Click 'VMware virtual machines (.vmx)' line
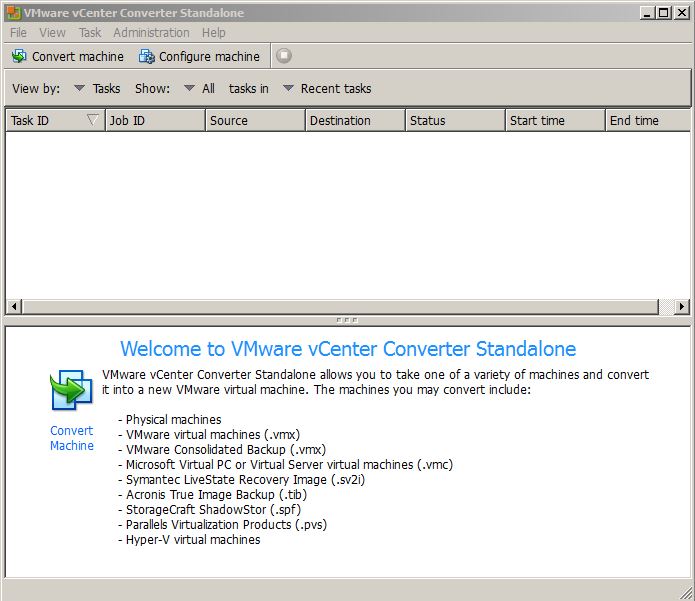Screen dimensions: 695x601 pyautogui.click(x=209, y=435)
